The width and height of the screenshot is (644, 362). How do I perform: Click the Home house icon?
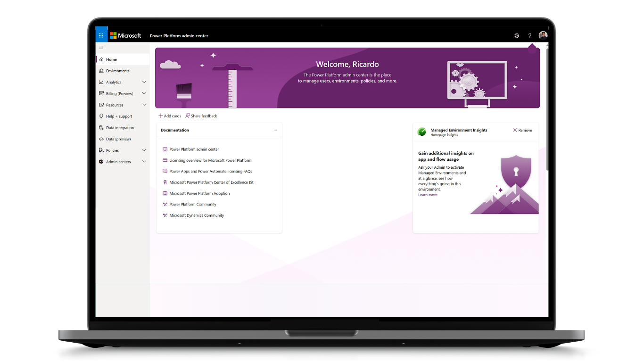click(101, 59)
